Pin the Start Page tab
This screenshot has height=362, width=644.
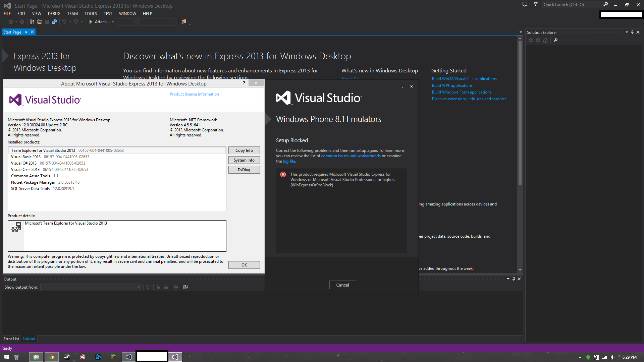point(25,32)
